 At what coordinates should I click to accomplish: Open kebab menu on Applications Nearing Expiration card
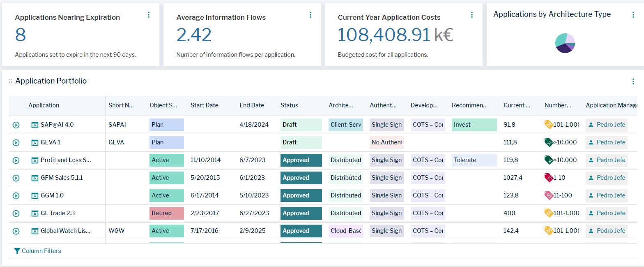tap(149, 15)
